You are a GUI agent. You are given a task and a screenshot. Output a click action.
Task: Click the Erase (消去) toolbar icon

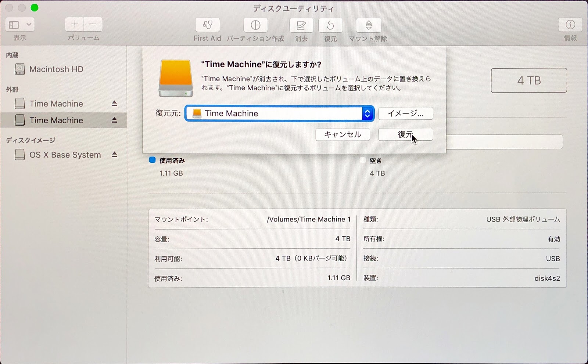pos(301,25)
